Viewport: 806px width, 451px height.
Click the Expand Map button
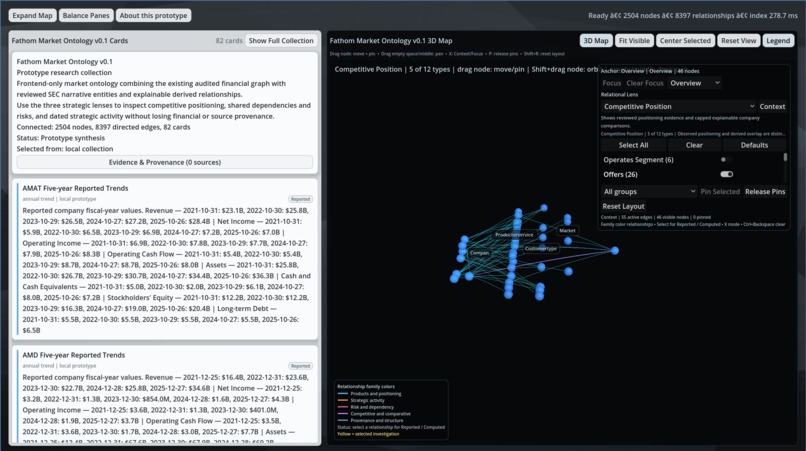tap(32, 15)
